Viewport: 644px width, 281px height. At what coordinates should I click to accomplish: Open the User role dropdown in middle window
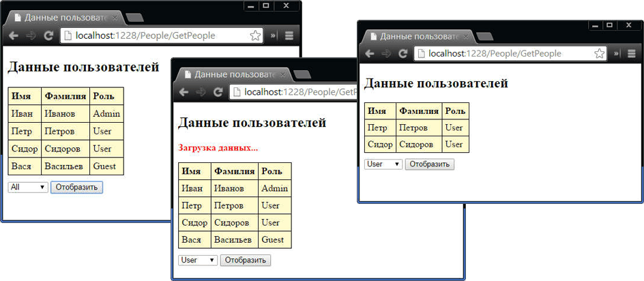click(198, 261)
